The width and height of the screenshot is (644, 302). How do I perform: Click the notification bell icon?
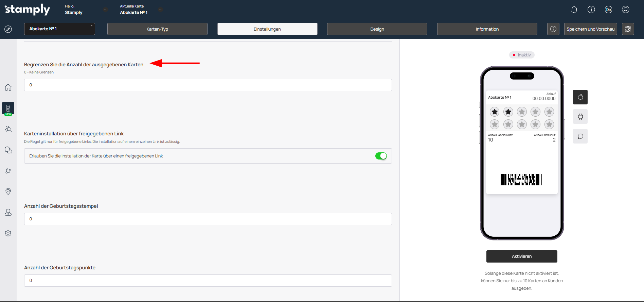coord(574,10)
